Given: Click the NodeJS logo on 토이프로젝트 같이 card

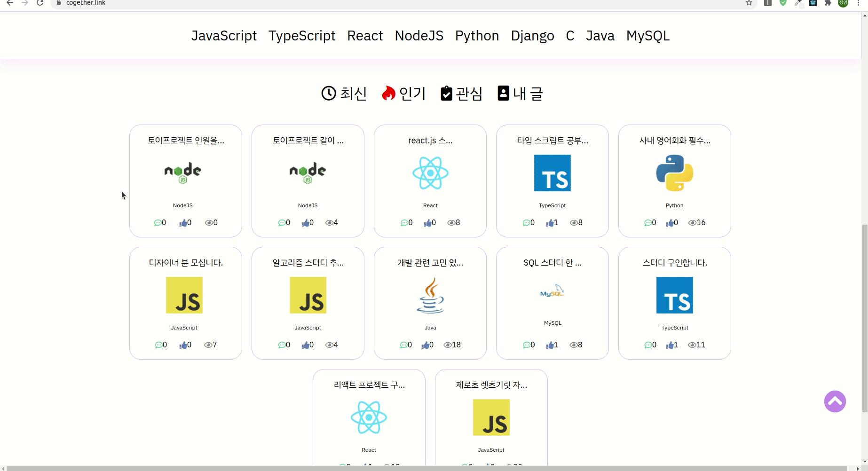Looking at the screenshot, I should pyautogui.click(x=308, y=173).
